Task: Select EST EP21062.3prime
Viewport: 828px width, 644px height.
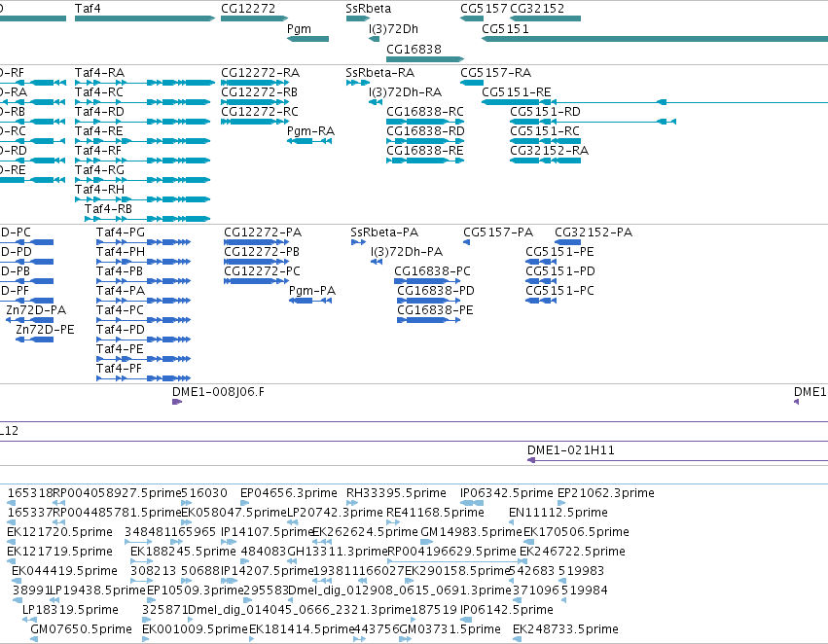Action: (x=606, y=493)
